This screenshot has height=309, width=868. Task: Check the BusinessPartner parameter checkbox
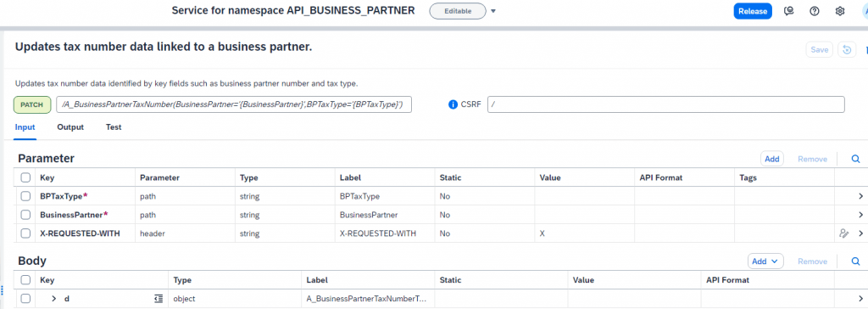[x=25, y=215]
